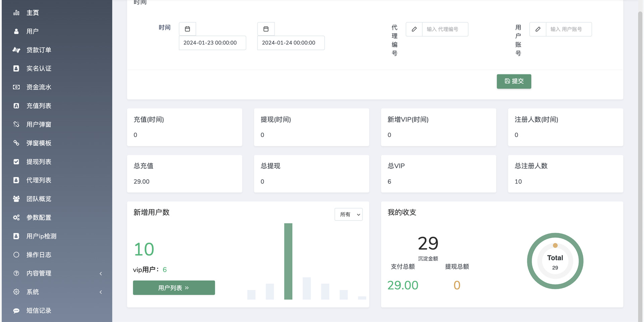Click the 用户列表 button

pyautogui.click(x=174, y=288)
